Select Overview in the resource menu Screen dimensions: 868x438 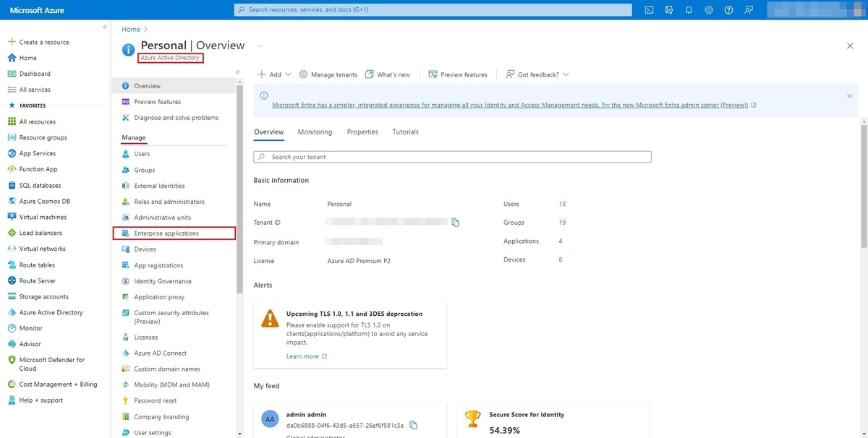[174, 86]
